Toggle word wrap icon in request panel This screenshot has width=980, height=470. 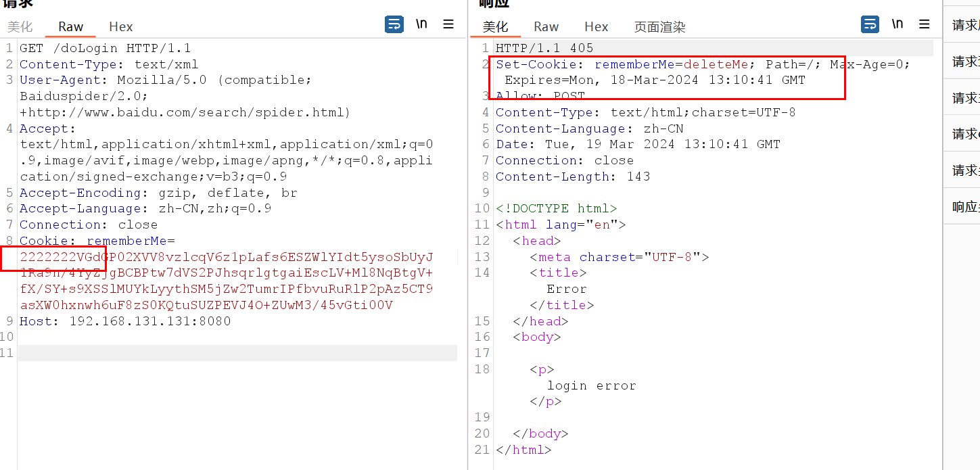click(x=394, y=24)
